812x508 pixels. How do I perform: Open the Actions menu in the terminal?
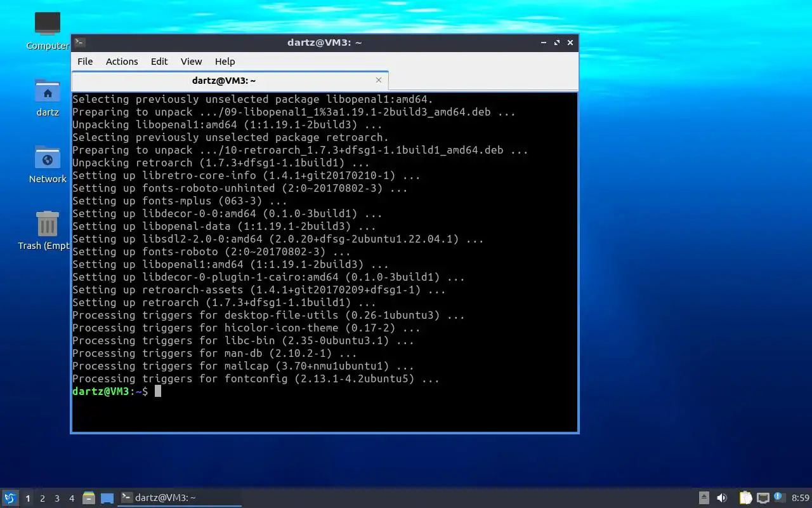pos(122,62)
